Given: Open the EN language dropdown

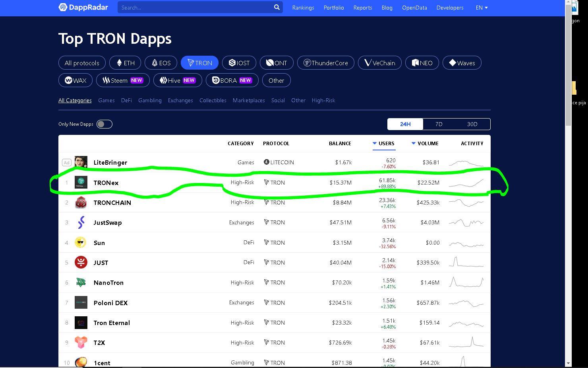Looking at the screenshot, I should (x=482, y=8).
